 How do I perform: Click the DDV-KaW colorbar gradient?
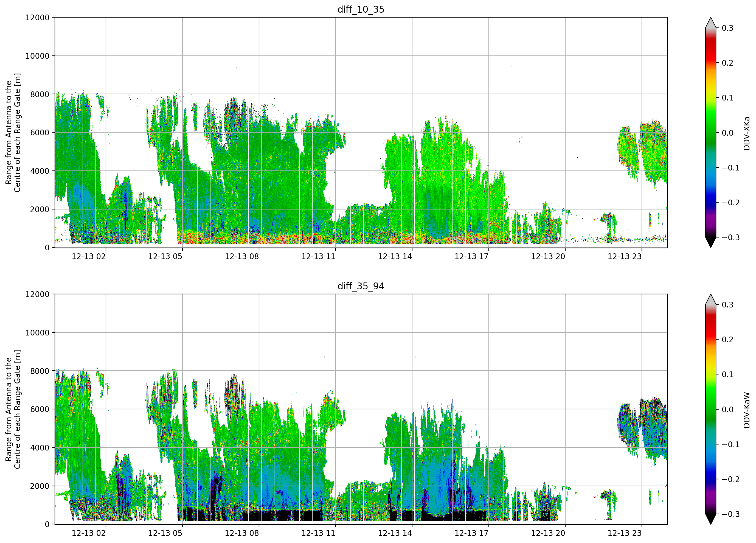click(x=711, y=409)
